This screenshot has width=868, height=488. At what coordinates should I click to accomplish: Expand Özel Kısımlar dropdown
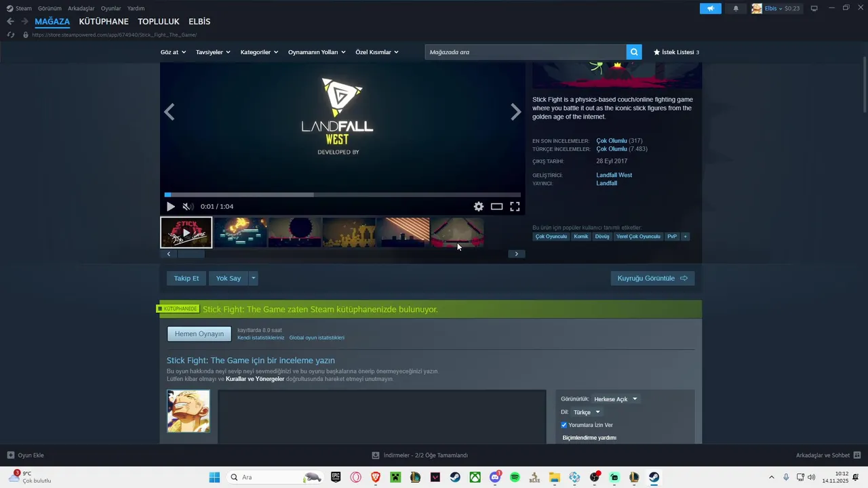point(377,52)
